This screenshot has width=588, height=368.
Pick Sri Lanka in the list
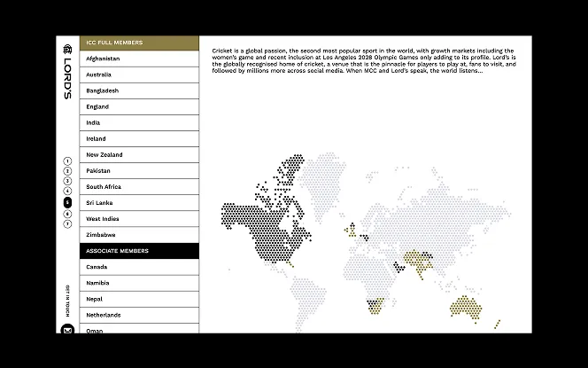click(139, 203)
